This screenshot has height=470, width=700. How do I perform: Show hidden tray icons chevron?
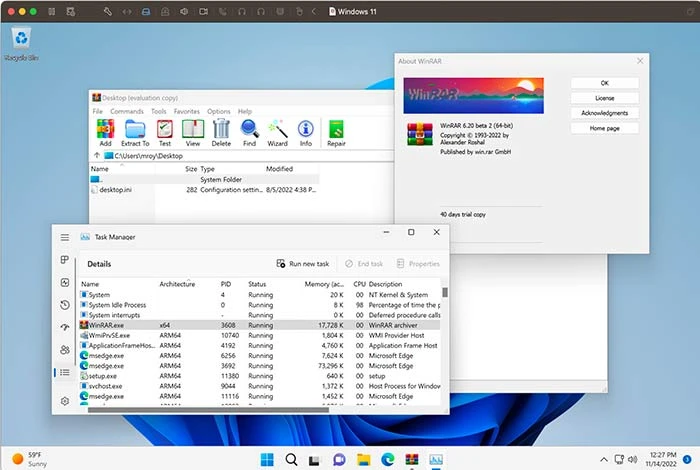(x=604, y=459)
